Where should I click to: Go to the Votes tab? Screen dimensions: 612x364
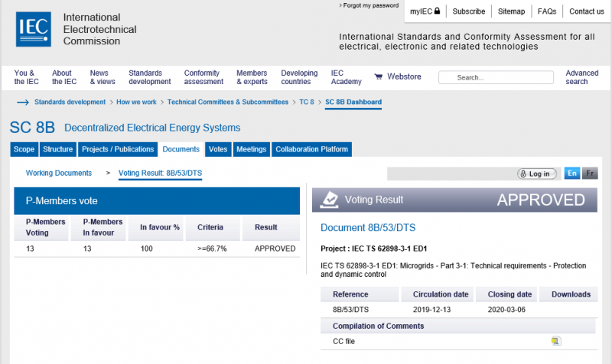(x=218, y=150)
